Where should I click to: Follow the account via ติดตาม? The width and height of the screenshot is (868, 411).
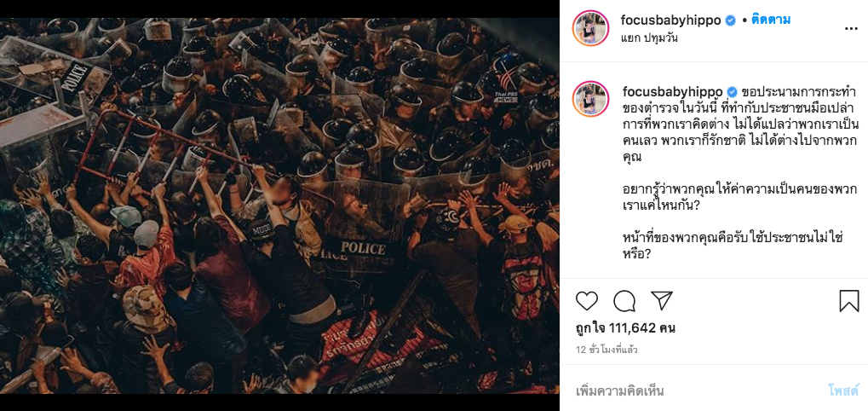(771, 20)
